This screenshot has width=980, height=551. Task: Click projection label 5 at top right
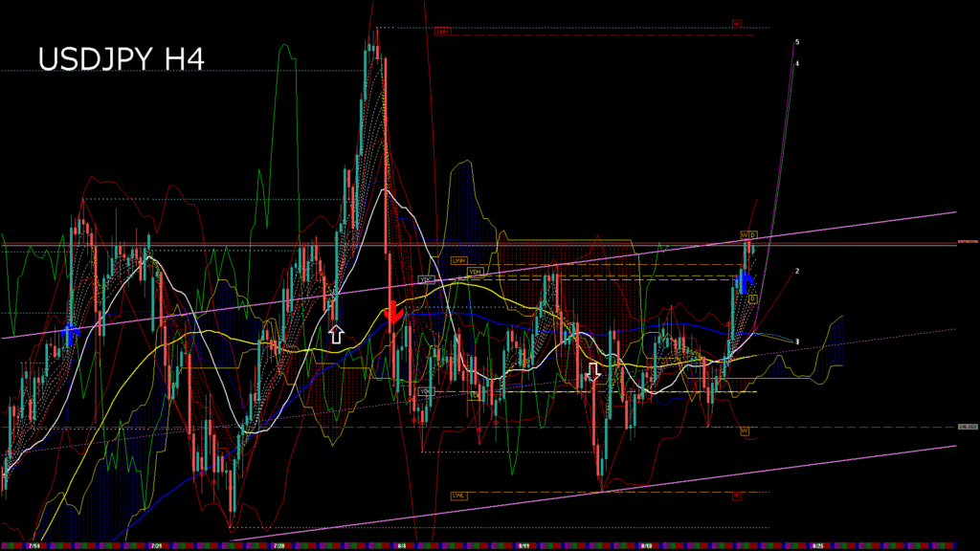pyautogui.click(x=797, y=42)
